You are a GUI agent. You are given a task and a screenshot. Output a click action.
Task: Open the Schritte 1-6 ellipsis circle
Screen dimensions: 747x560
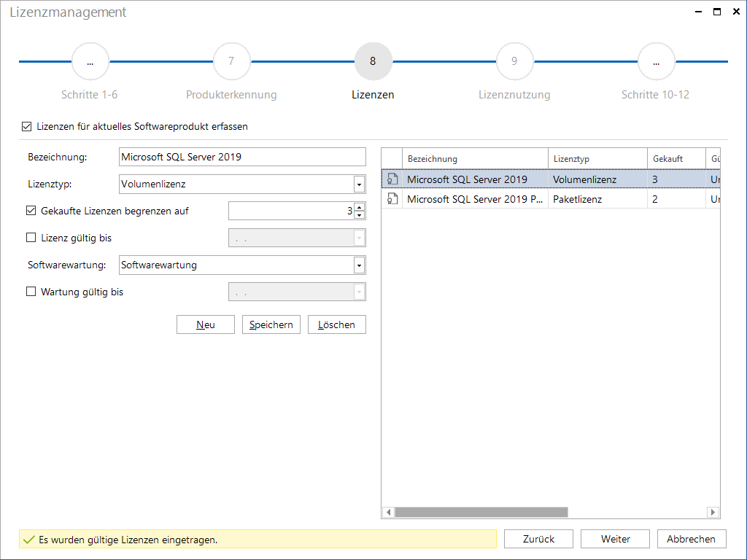(90, 61)
